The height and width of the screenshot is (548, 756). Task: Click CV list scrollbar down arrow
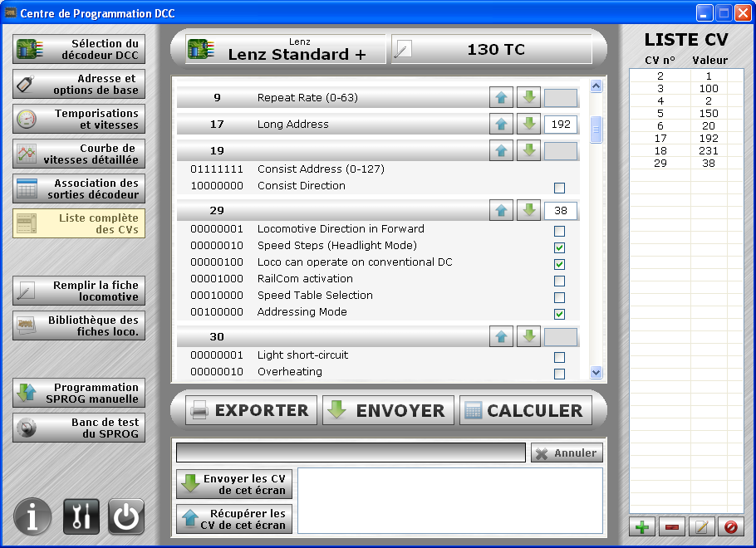click(x=596, y=372)
